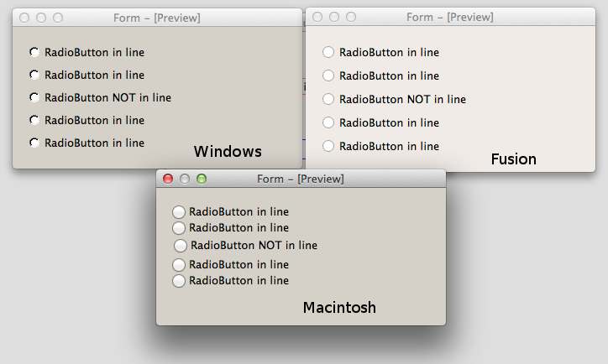Select first radio button in Windows-style form

(34, 52)
